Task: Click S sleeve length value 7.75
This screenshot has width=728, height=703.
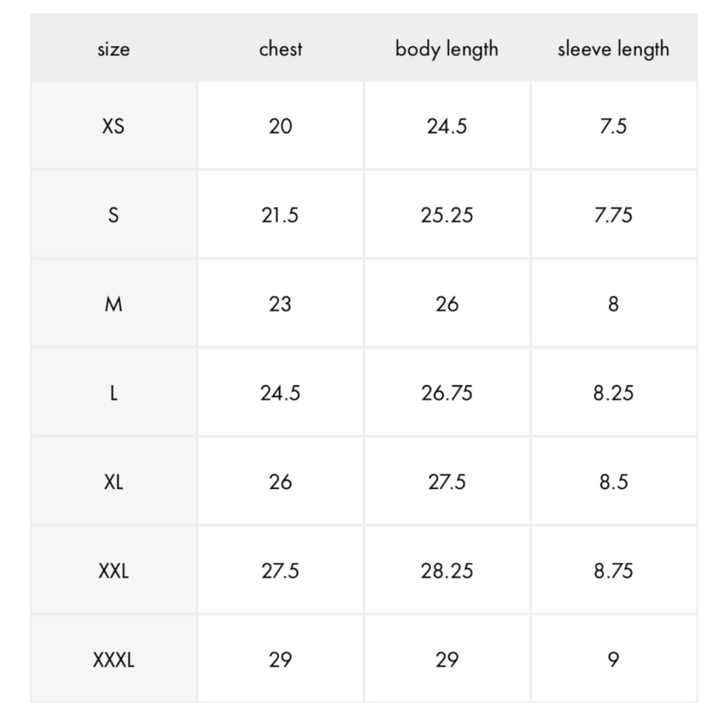Action: (613, 215)
